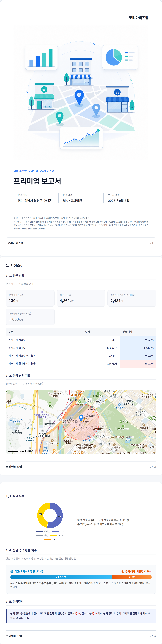Click the blue center marker pin on the map
Screen dimensions: 162x644
click(81, 418)
